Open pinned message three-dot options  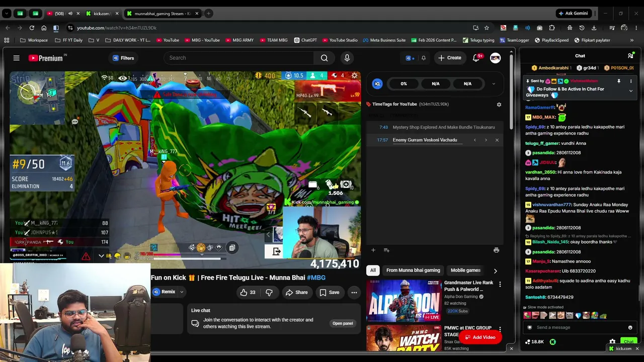pyautogui.click(x=631, y=81)
